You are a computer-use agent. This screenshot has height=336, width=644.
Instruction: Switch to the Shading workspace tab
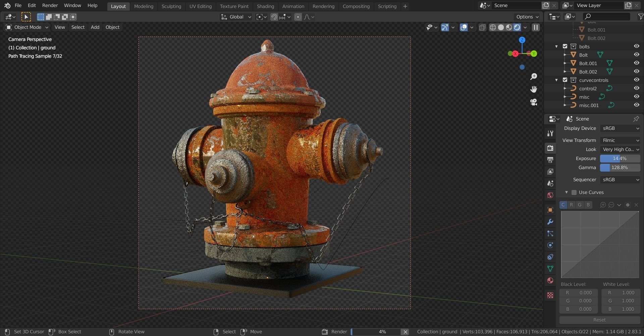(265, 6)
